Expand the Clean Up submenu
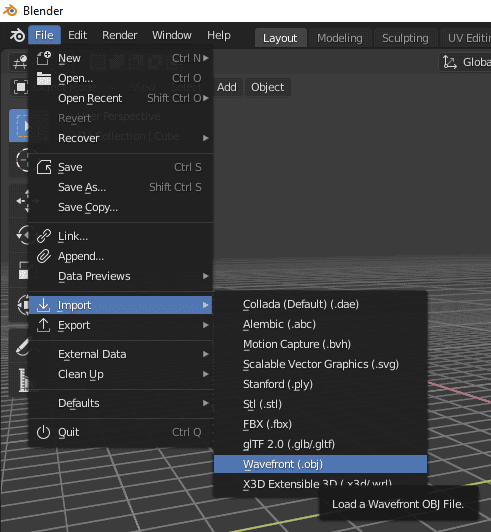The height and width of the screenshot is (532, 491). click(x=120, y=374)
